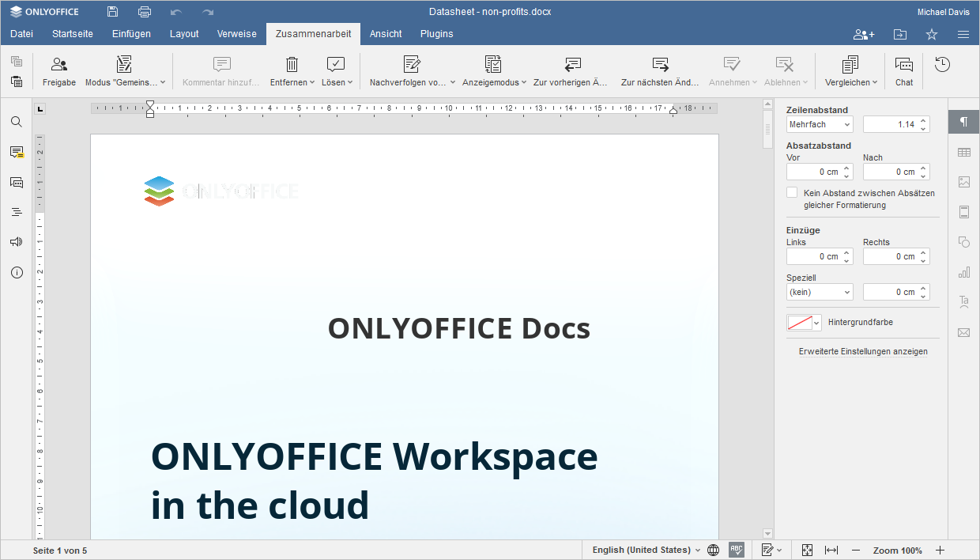Select the chart settings sidebar icon
980x560 pixels.
(964, 272)
